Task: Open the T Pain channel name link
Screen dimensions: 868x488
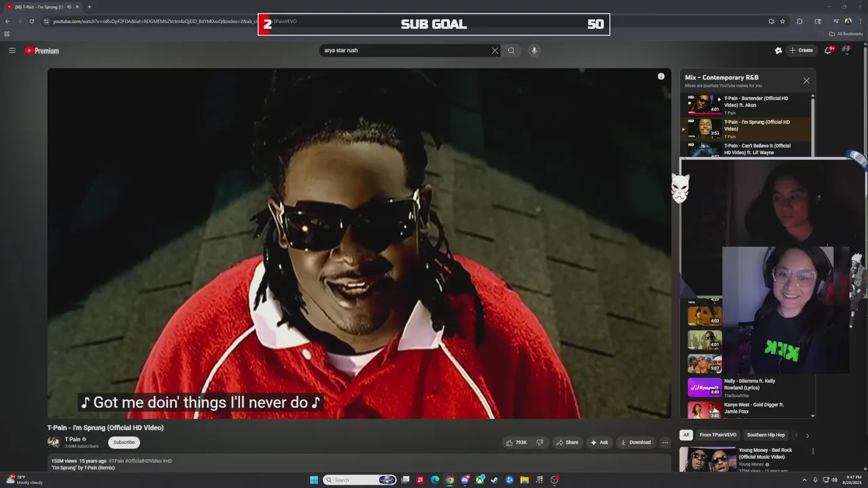Action: coord(73,439)
